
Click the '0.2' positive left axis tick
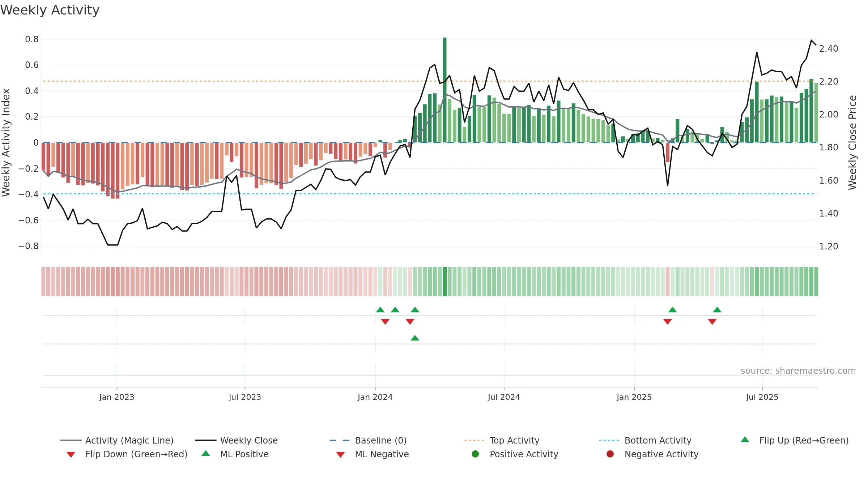(x=32, y=116)
